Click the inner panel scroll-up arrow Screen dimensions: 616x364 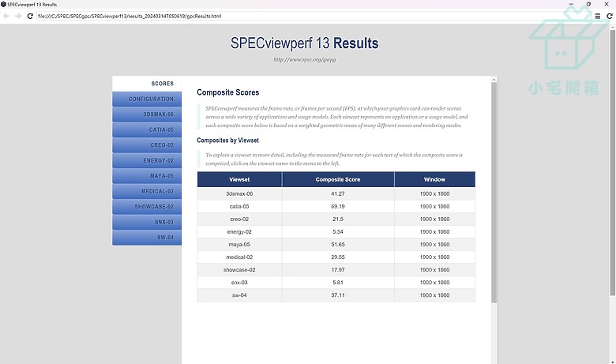(x=494, y=79)
